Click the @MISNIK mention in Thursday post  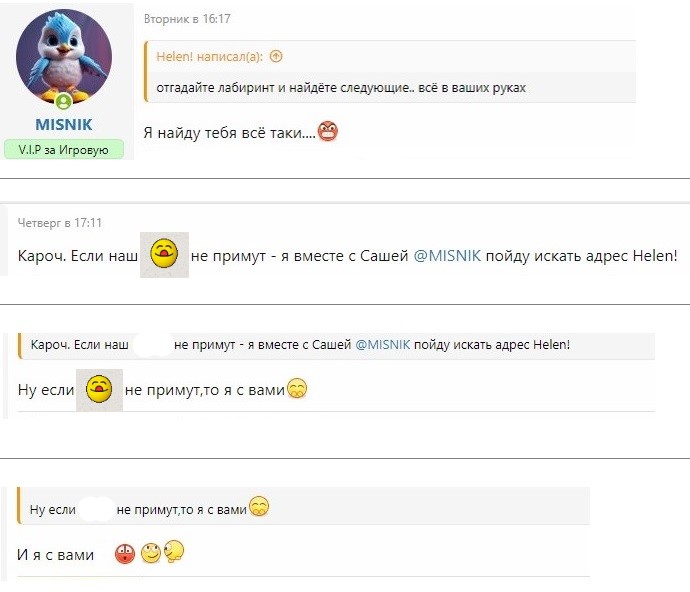pos(448,257)
